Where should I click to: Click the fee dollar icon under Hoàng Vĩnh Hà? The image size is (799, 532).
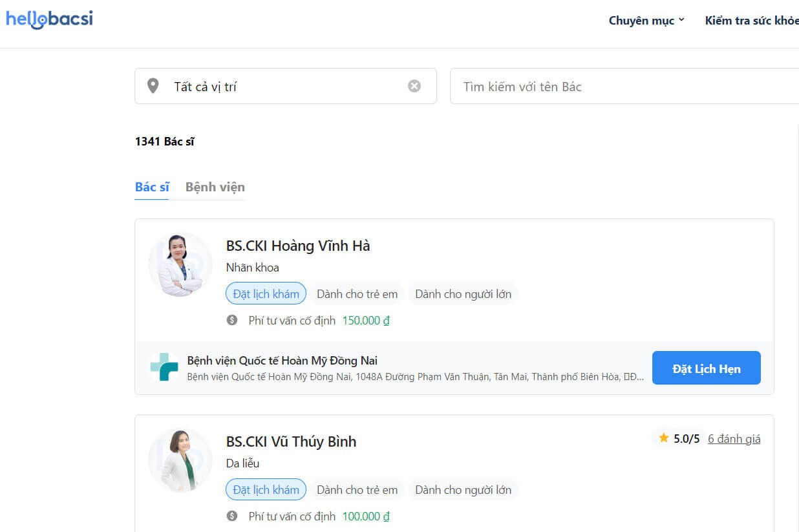coord(233,320)
